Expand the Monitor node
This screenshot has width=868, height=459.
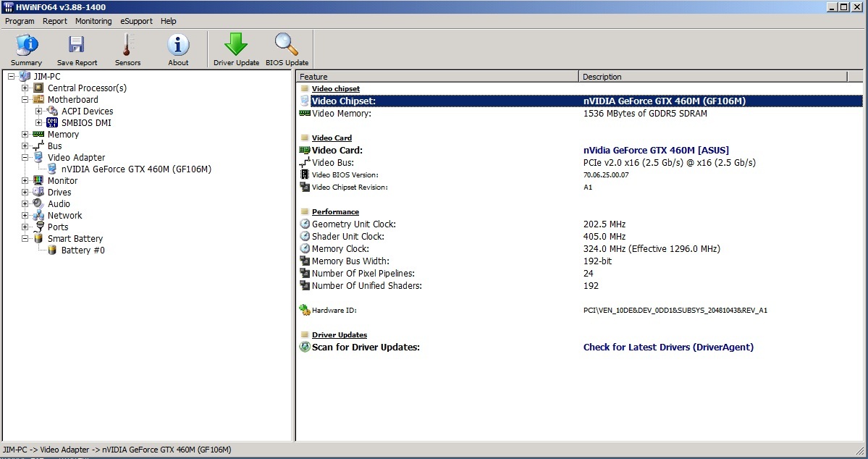pyautogui.click(x=25, y=180)
